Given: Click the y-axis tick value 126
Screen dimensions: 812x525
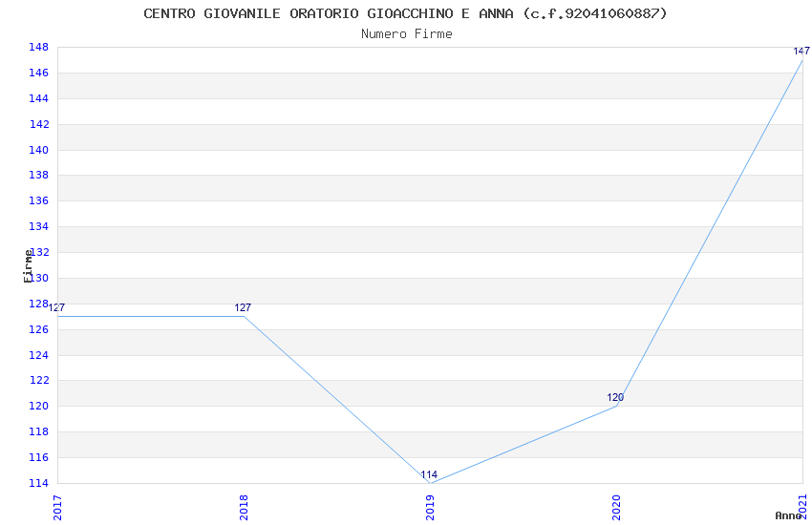Looking at the screenshot, I should [38, 329].
